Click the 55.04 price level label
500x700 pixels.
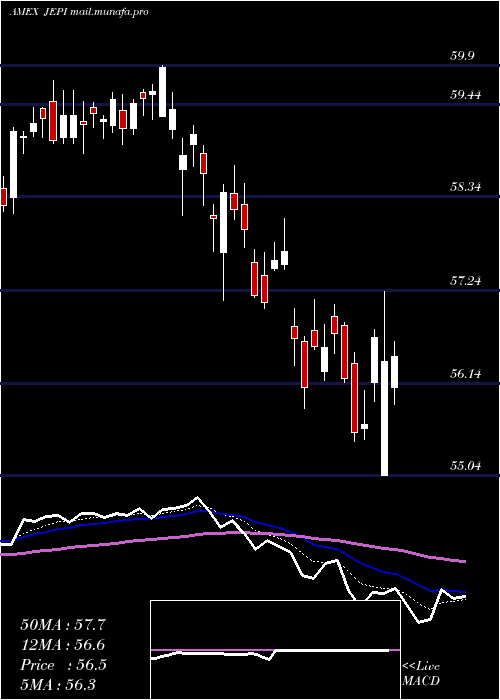pos(465,466)
